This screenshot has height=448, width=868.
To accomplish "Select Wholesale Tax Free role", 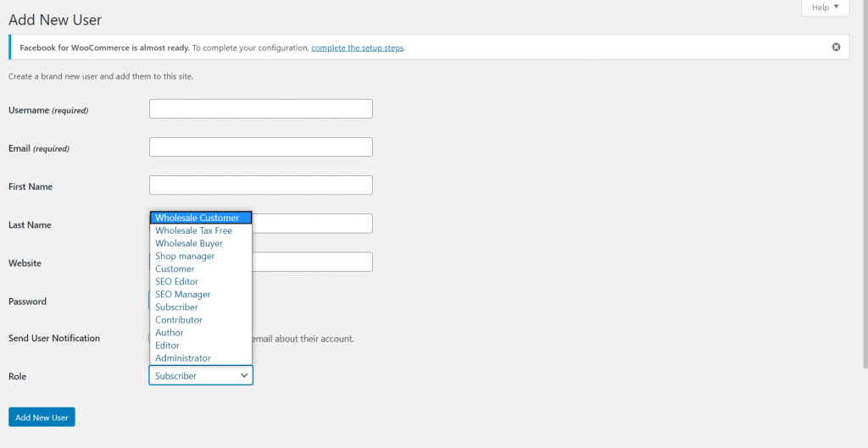I will point(201,230).
